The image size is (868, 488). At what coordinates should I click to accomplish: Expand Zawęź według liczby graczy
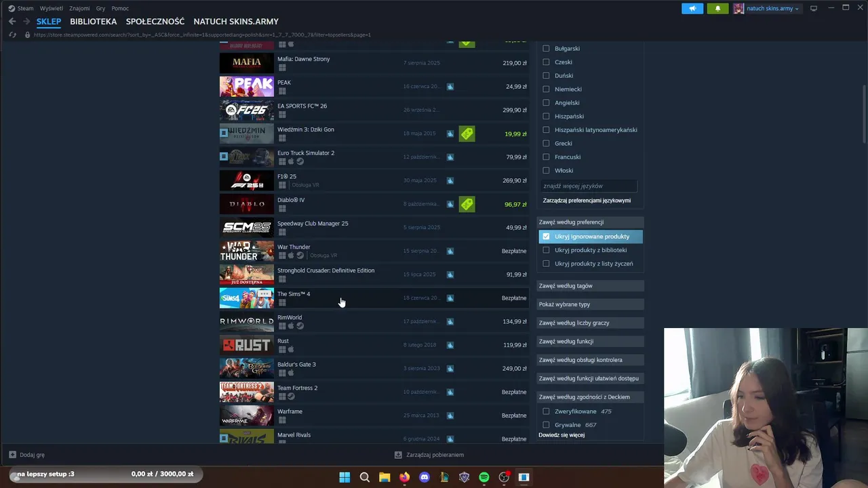point(590,323)
